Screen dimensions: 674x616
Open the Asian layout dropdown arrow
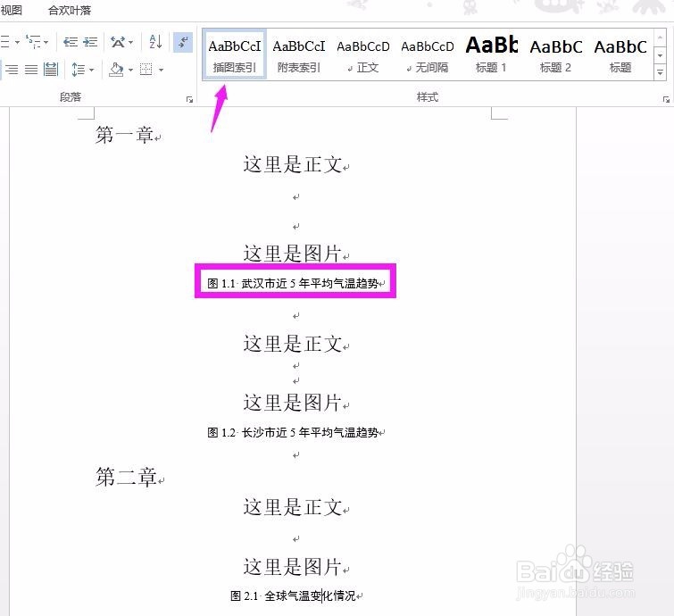130,42
